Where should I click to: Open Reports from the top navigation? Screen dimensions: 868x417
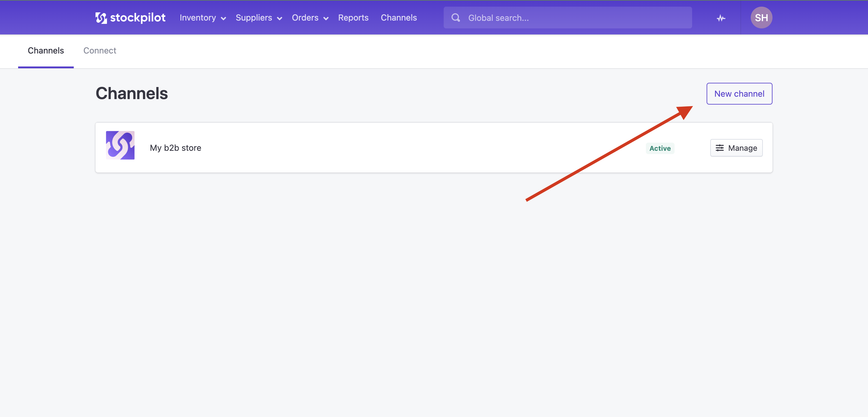click(353, 18)
